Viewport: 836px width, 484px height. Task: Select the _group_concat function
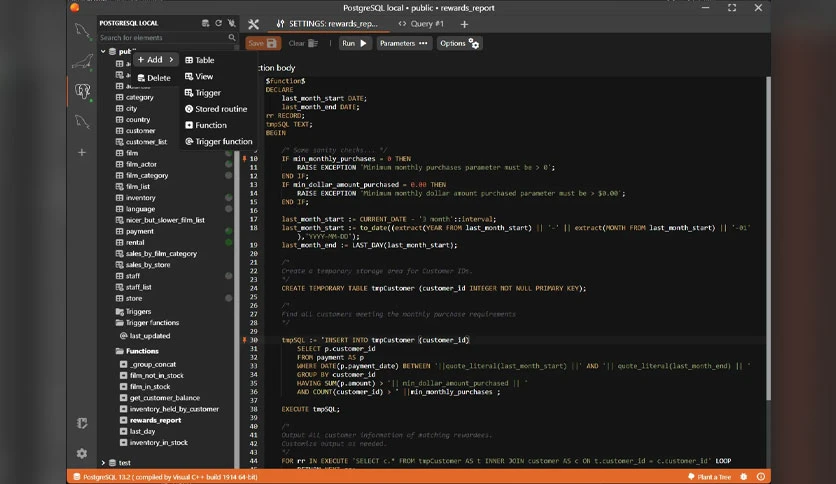tap(148, 364)
